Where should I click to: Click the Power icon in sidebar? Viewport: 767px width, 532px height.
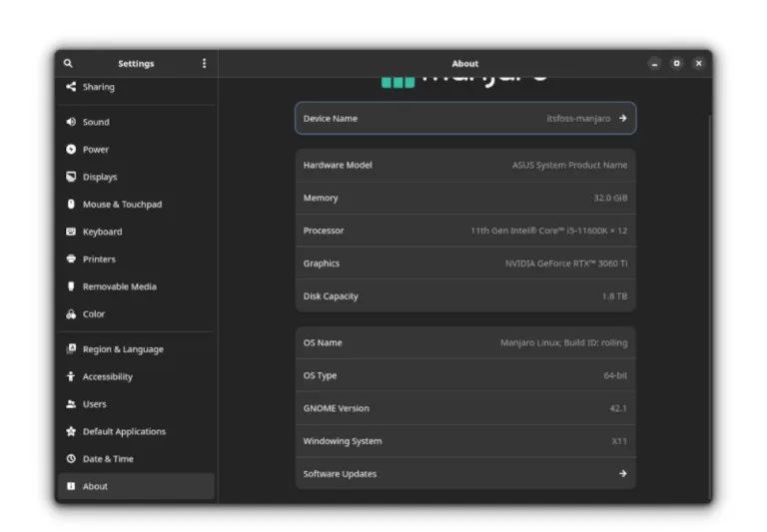pyautogui.click(x=71, y=149)
